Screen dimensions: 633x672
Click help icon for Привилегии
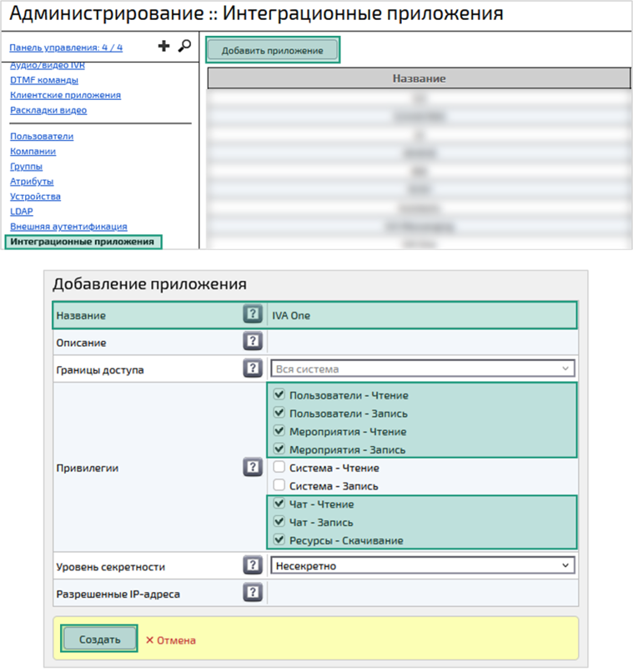(253, 467)
